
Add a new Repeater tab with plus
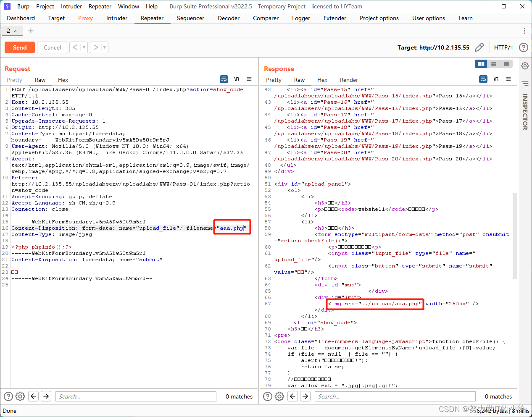pyautogui.click(x=31, y=31)
